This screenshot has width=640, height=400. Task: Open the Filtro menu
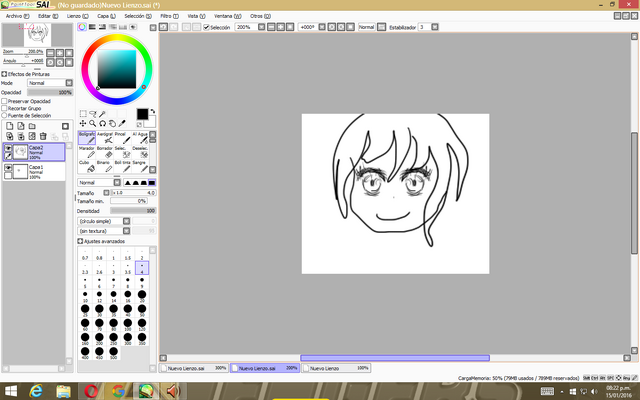pos(169,16)
